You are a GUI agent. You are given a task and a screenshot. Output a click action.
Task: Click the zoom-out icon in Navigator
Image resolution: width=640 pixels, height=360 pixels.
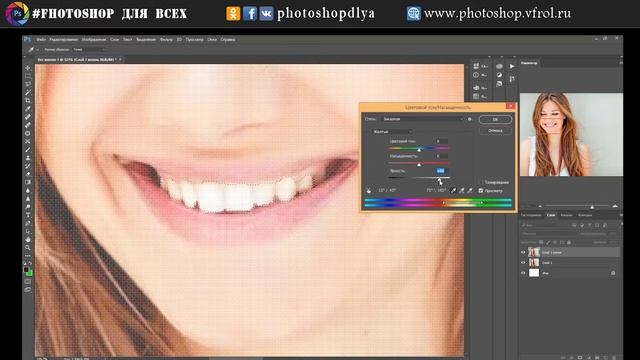click(540, 207)
